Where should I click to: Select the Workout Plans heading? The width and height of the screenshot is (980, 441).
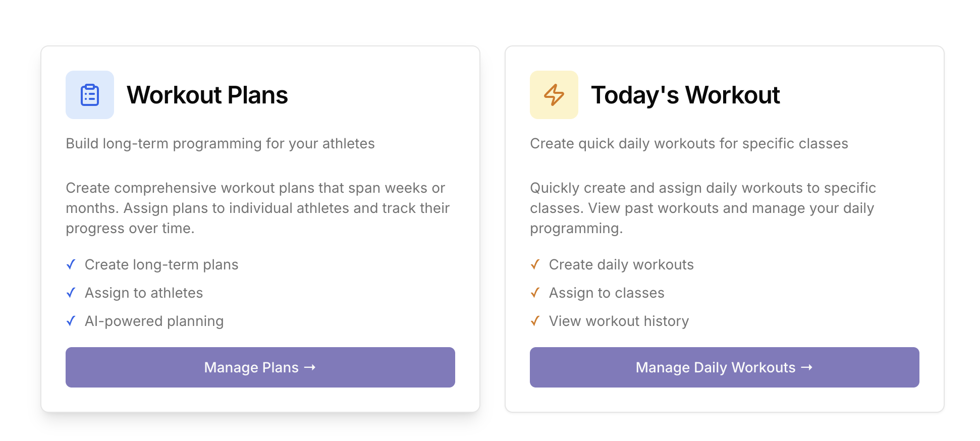(x=207, y=95)
